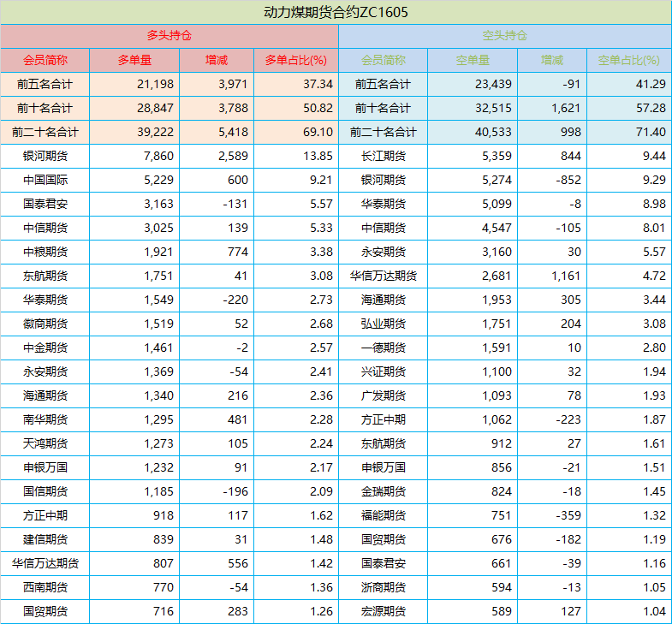The width and height of the screenshot is (672, 624).
Task: Select the short-side 国贸期货 member cell
Action: [x=384, y=540]
